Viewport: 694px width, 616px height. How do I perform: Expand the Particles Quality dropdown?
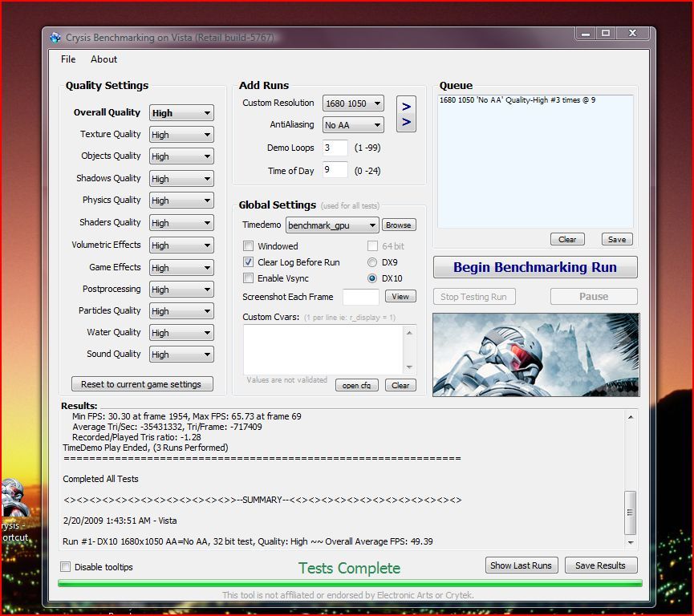pyautogui.click(x=181, y=311)
